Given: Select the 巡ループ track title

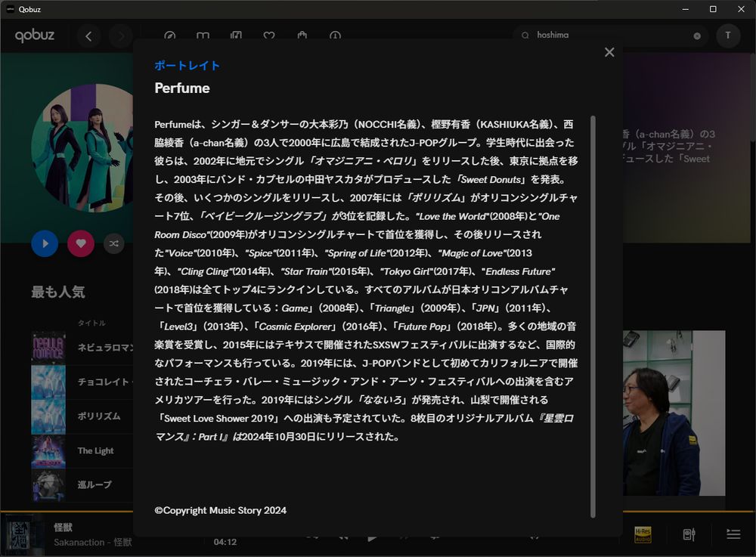Looking at the screenshot, I should click(x=94, y=484).
